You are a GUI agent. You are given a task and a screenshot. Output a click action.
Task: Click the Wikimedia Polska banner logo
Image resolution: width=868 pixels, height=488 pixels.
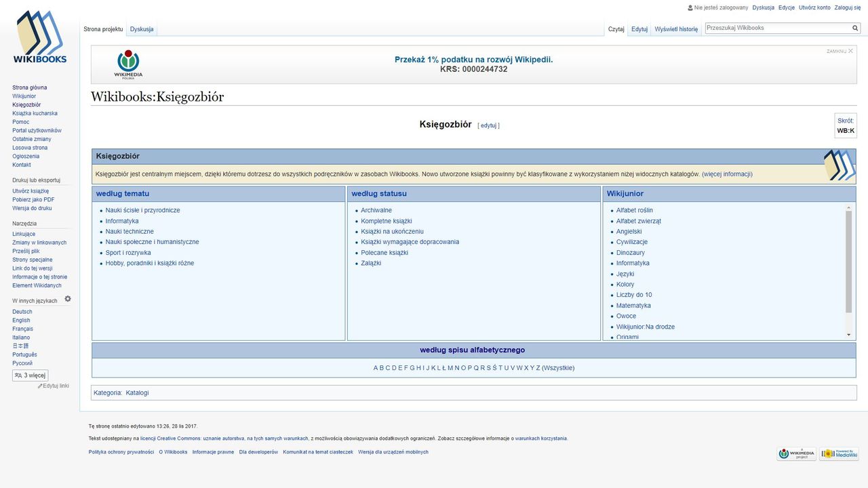point(128,64)
